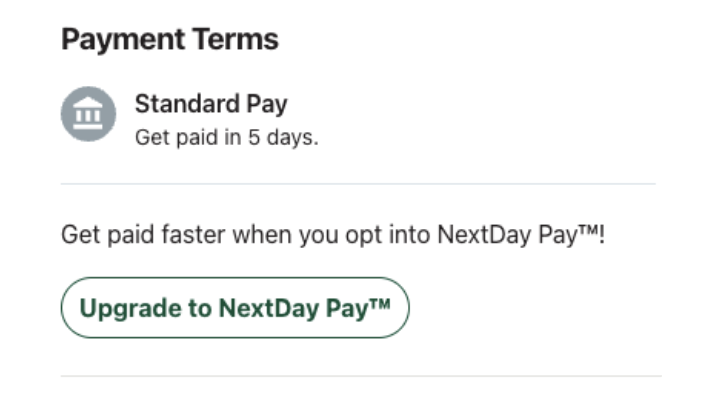Screen dimensions: 704x414
Task: Click the divider line below the upgrade button
Action: click(x=361, y=376)
